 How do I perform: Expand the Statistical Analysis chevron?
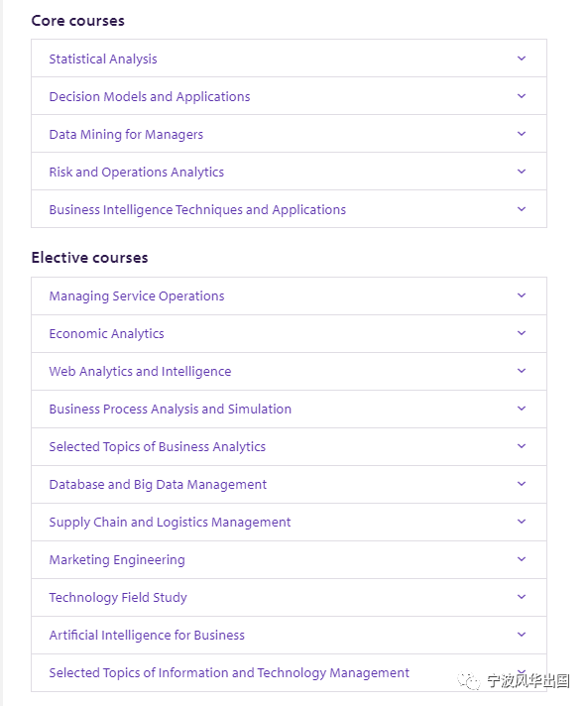pos(522,59)
